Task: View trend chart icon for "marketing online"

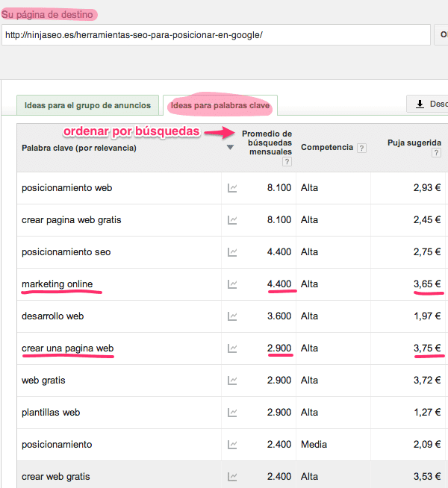Action: pyautogui.click(x=232, y=284)
